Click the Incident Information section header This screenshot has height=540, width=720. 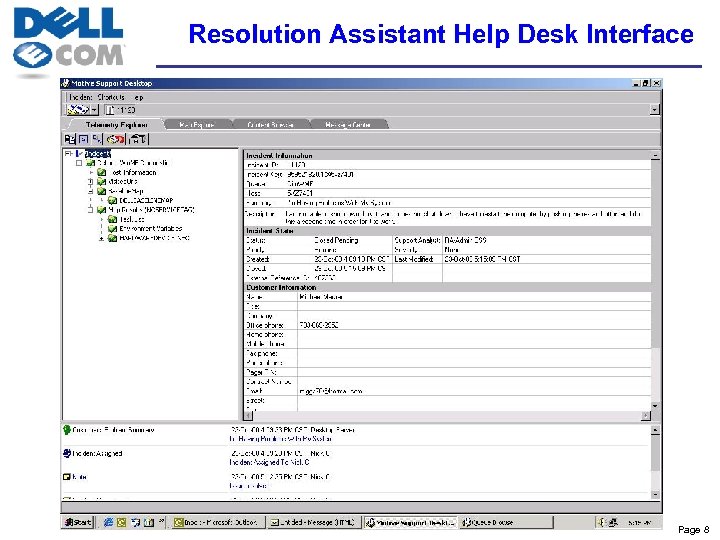coord(447,156)
